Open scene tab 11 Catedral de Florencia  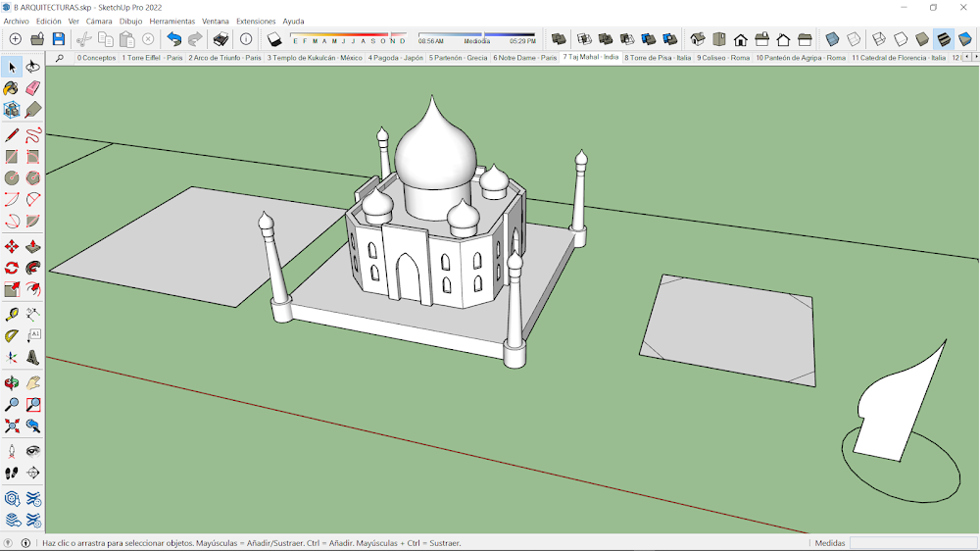(x=898, y=58)
